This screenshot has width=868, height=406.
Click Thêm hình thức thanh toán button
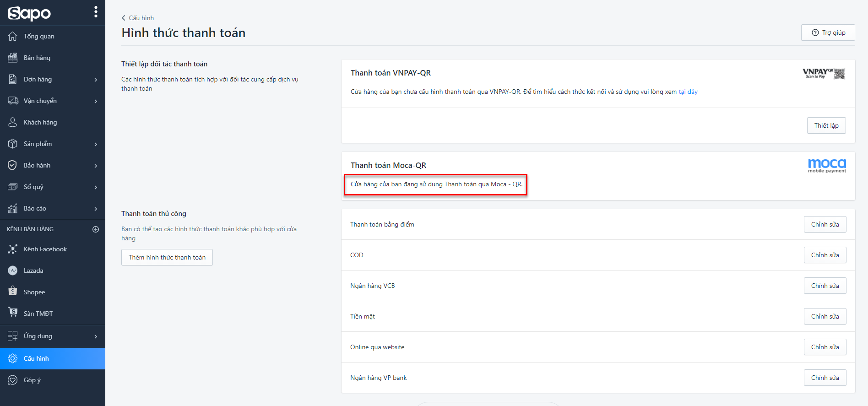coord(167,257)
